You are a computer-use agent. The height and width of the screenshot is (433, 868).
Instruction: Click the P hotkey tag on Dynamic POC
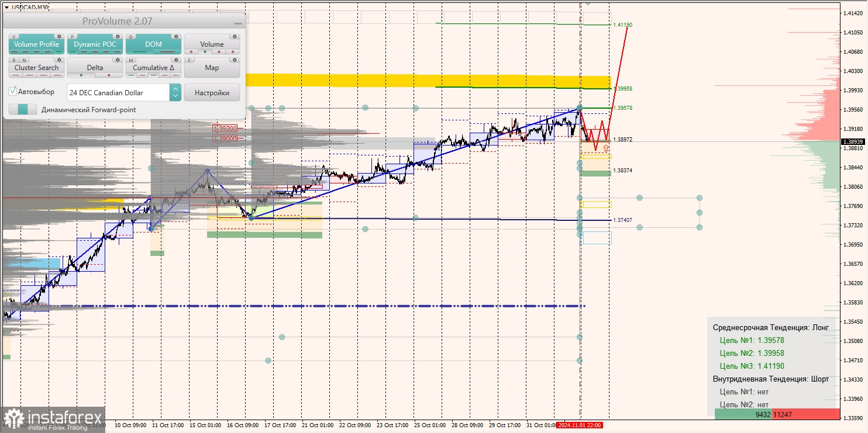click(x=73, y=36)
